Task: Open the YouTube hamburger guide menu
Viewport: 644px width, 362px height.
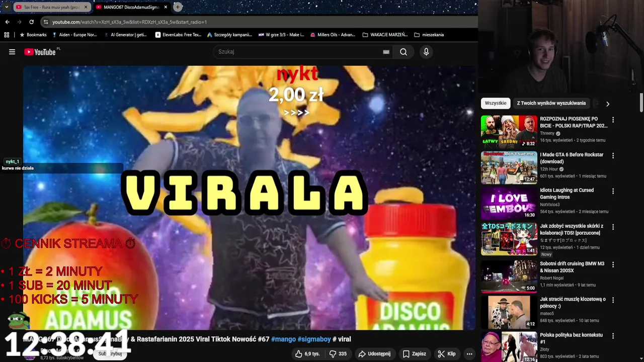Action: pos(12,52)
